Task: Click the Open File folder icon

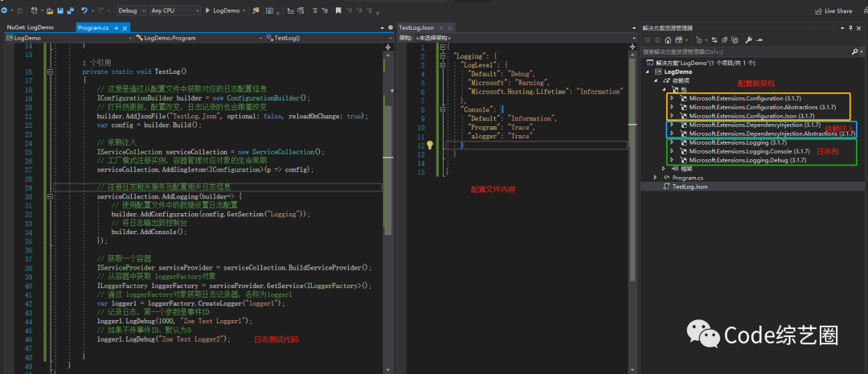Action: pos(51,10)
